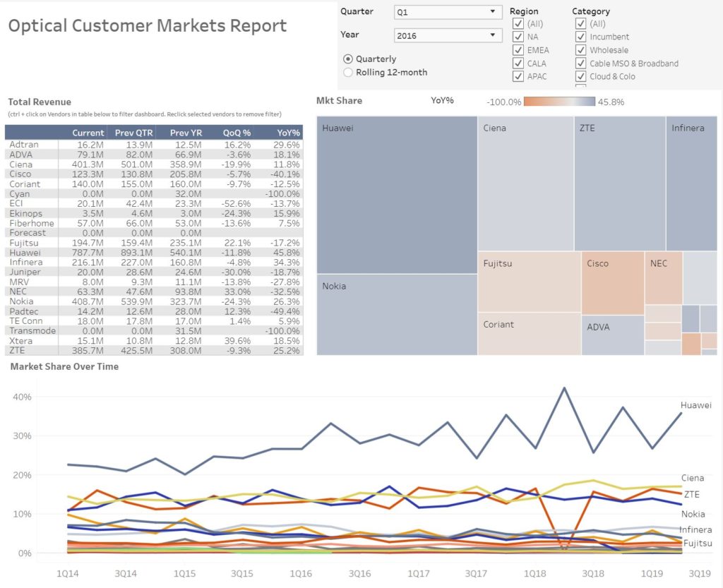This screenshot has height=588, width=723.
Task: Click Transmode vendor name in revenue table
Action: pyautogui.click(x=32, y=331)
